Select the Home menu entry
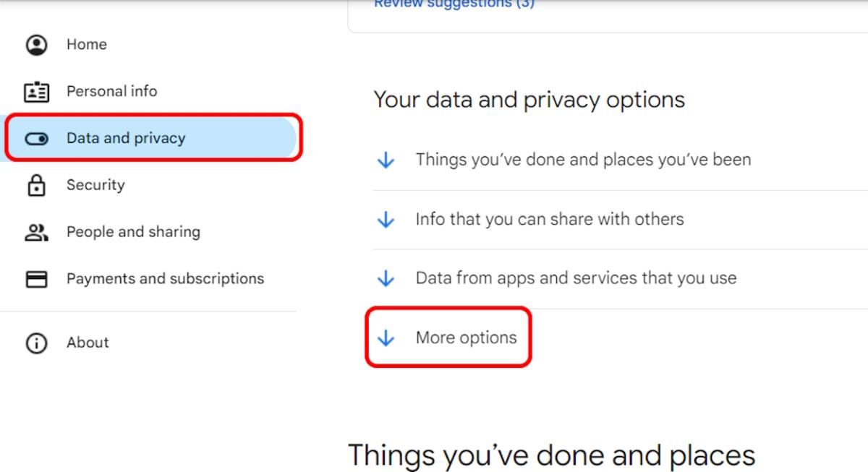The width and height of the screenshot is (868, 472). point(86,44)
